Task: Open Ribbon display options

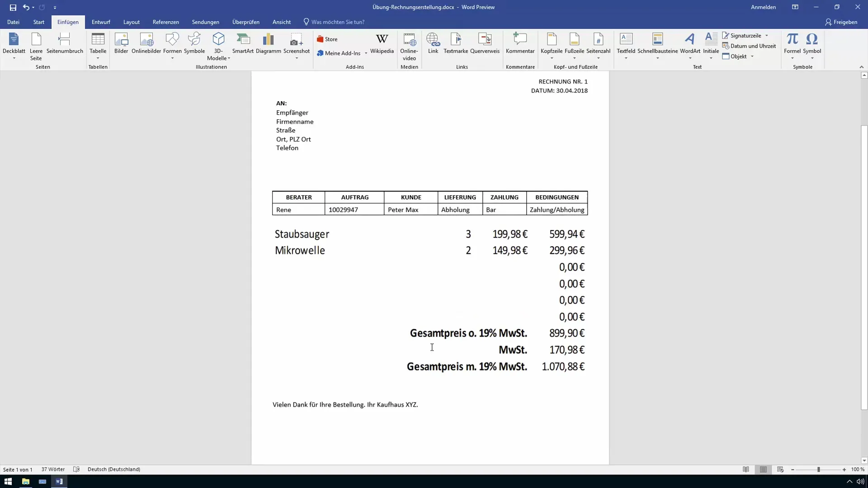Action: (x=795, y=7)
